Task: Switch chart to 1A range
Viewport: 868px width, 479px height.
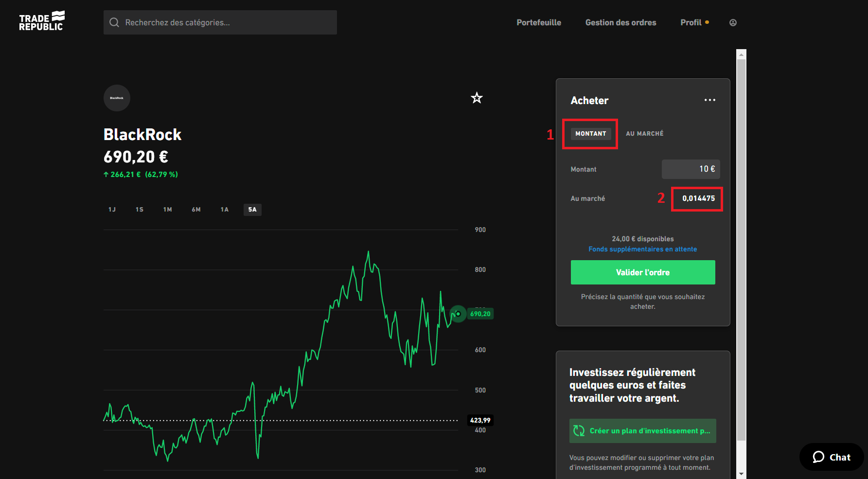Action: click(224, 210)
